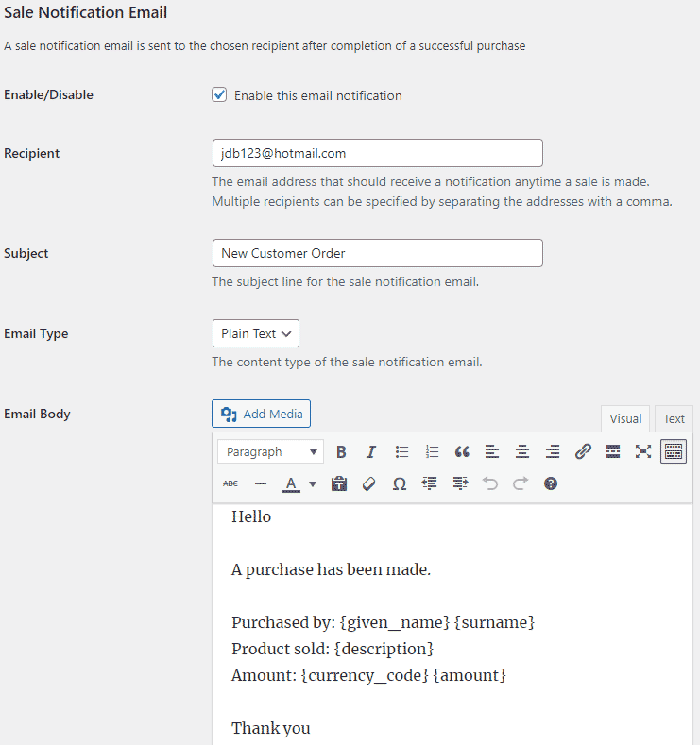Toggle bold formatting in editor toolbar
Image resolution: width=700 pixels, height=745 pixels.
click(342, 451)
